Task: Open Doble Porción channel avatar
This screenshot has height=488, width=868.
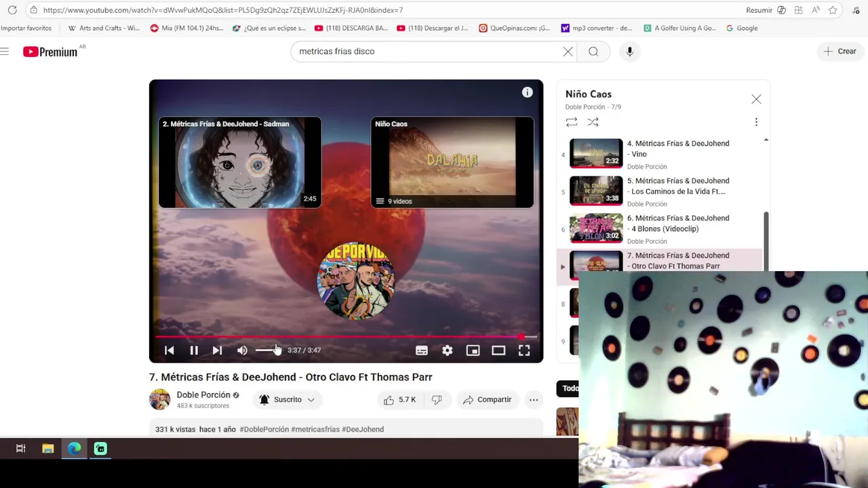Action: [160, 400]
